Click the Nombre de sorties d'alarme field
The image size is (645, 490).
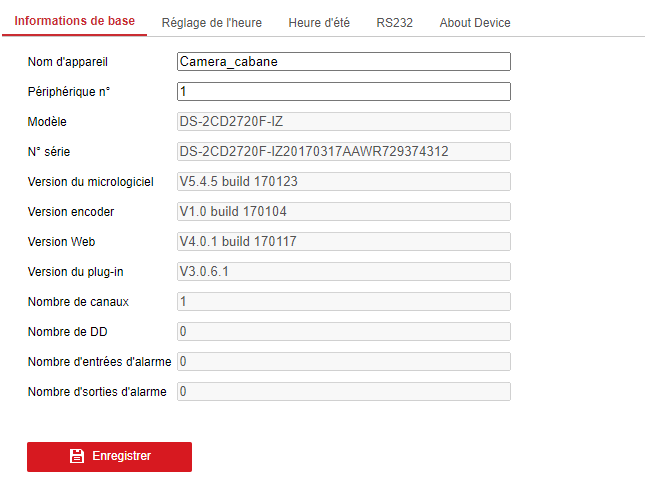click(x=343, y=392)
